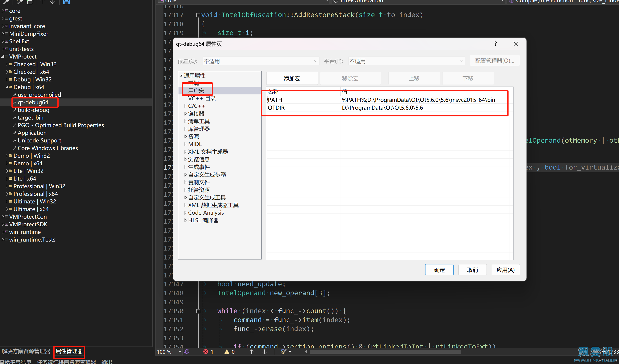Click the up arrow icon in Property Manager toolbar
The image size is (619, 364).
[x=43, y=2]
